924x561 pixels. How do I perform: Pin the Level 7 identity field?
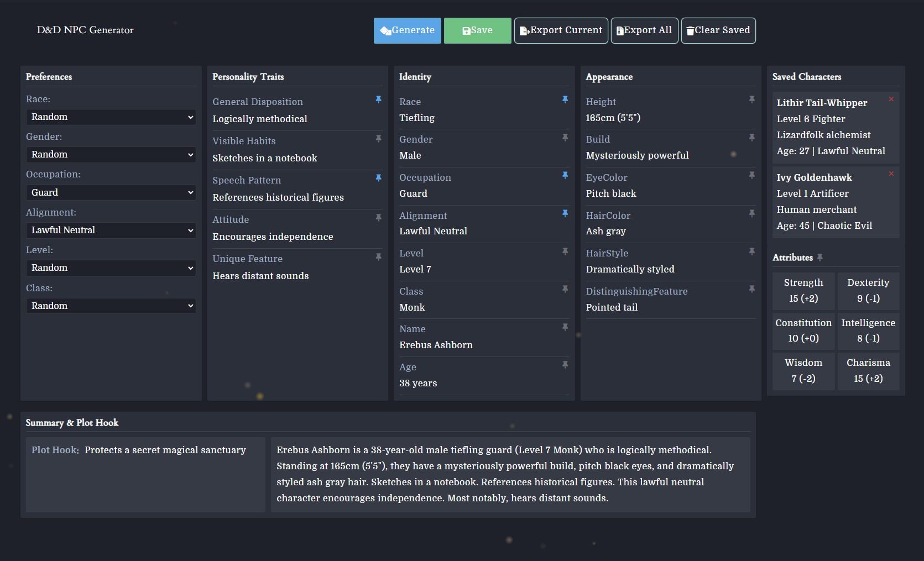(565, 251)
